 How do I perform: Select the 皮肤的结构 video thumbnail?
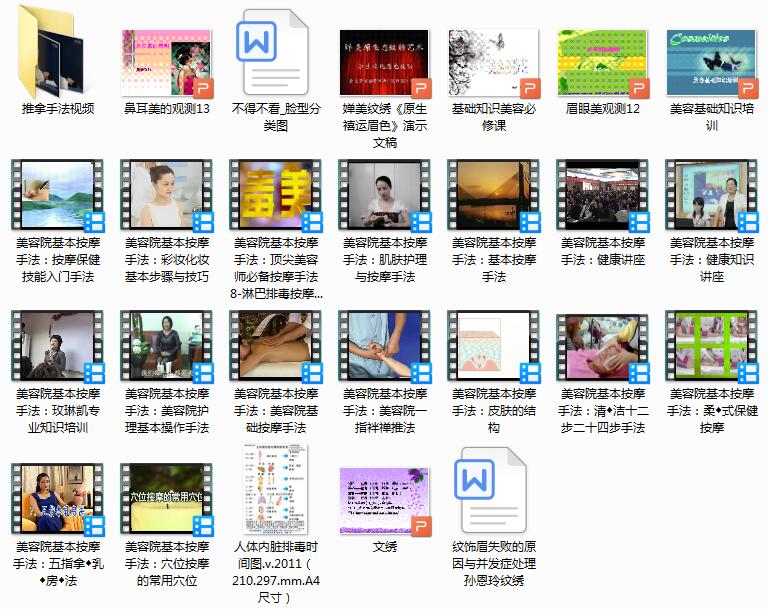(493, 346)
